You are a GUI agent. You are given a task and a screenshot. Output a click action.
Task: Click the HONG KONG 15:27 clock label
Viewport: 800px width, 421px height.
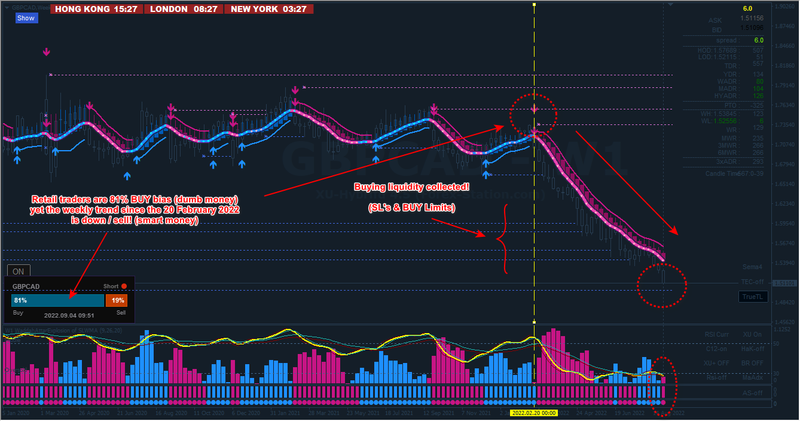pyautogui.click(x=96, y=9)
